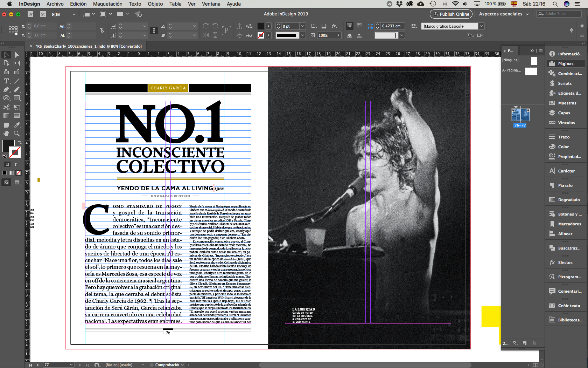
Task: Click the black fill swatch in control bar
Action: [x=261, y=26]
